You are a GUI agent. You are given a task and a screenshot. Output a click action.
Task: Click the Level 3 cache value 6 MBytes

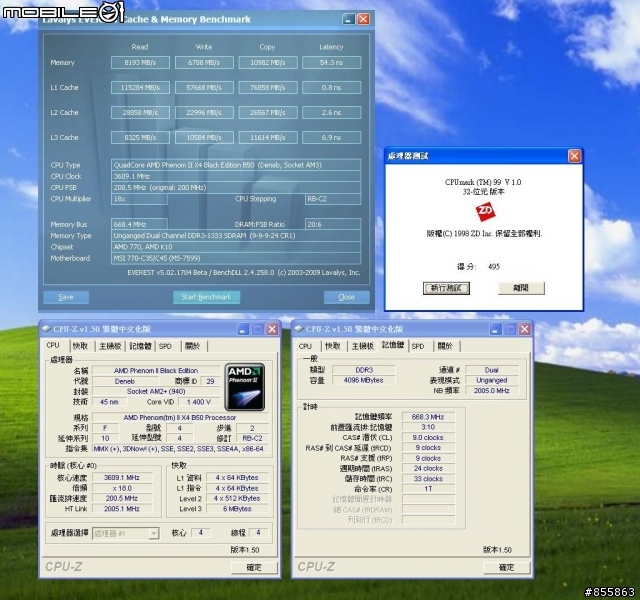tap(237, 509)
